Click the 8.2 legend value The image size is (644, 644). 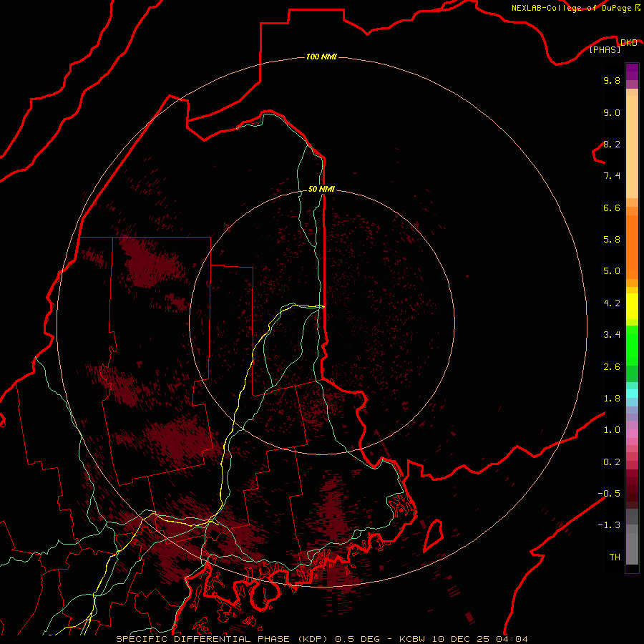pos(612,144)
